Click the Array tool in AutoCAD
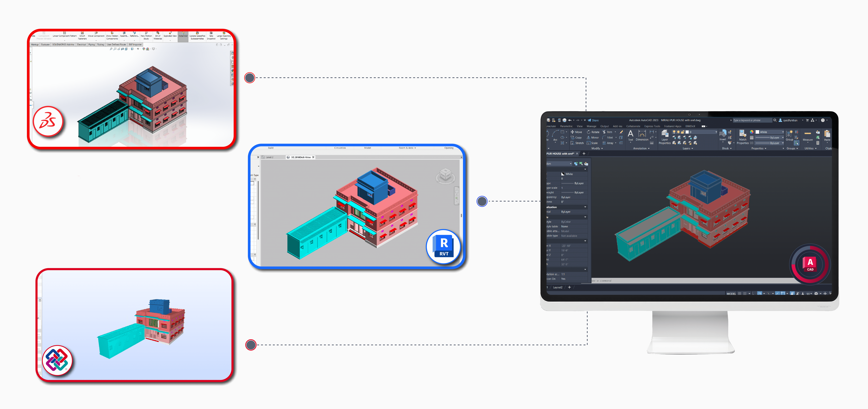This screenshot has width=868, height=409. point(608,143)
